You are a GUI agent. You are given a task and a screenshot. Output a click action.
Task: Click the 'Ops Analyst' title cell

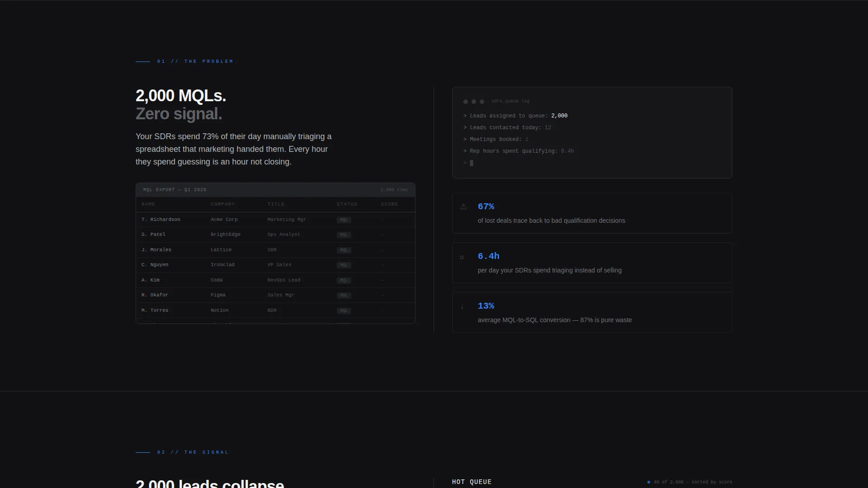click(x=284, y=235)
